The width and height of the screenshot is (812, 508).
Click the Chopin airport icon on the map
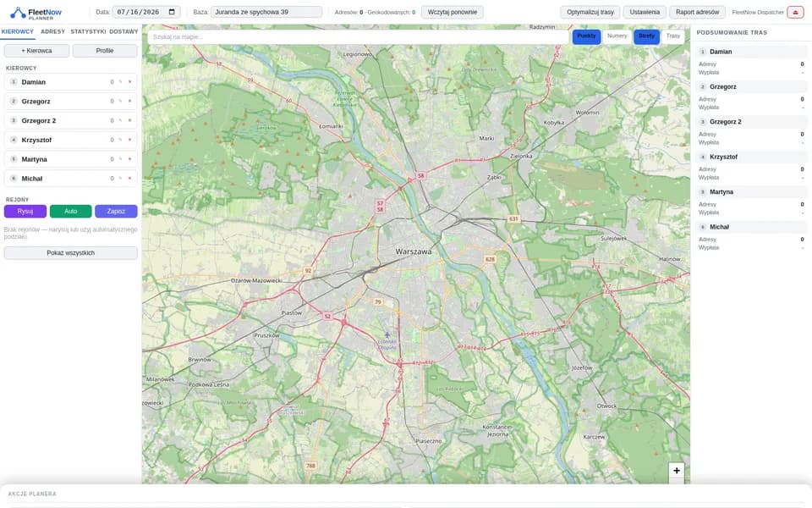(x=387, y=335)
